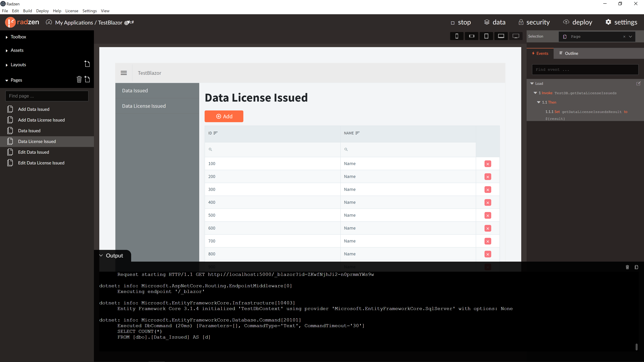The image size is (644, 362).
Task: Click the hamburger menu in TestBlazor header
Action: [x=124, y=73]
